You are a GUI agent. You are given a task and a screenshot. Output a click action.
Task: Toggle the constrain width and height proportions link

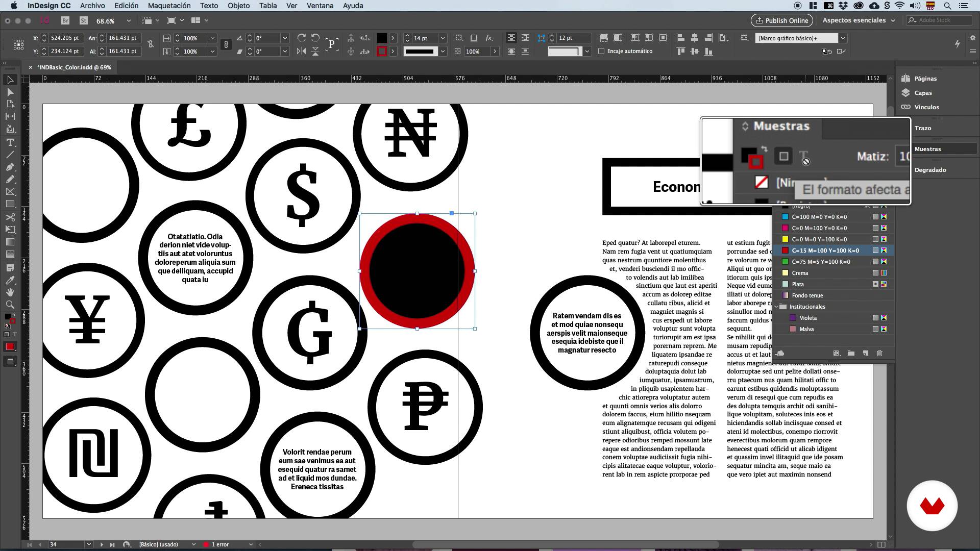pos(151,44)
